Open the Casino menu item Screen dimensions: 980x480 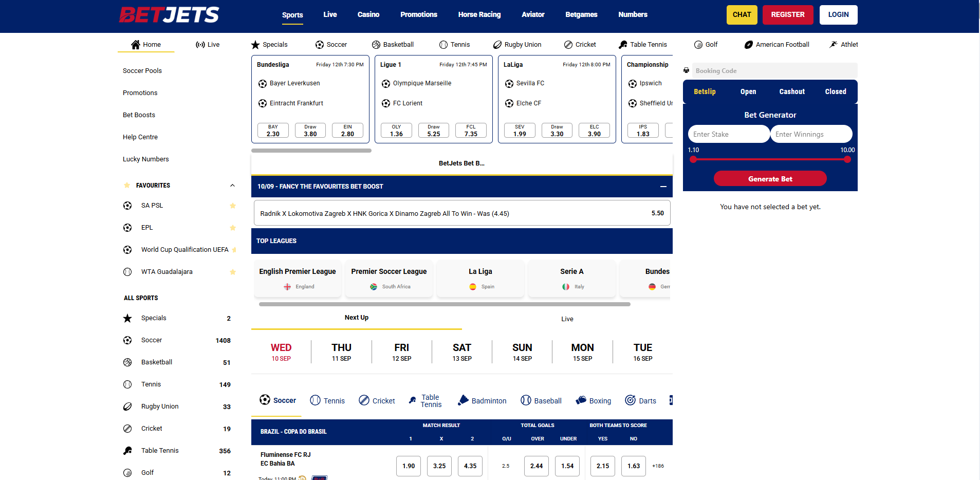coord(368,14)
